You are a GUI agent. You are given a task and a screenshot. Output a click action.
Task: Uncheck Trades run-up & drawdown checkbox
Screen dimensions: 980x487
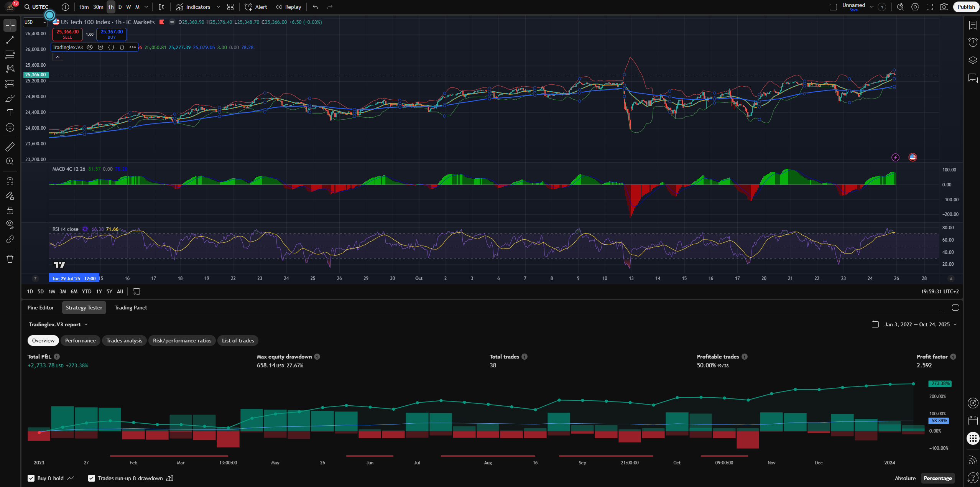pos(92,478)
